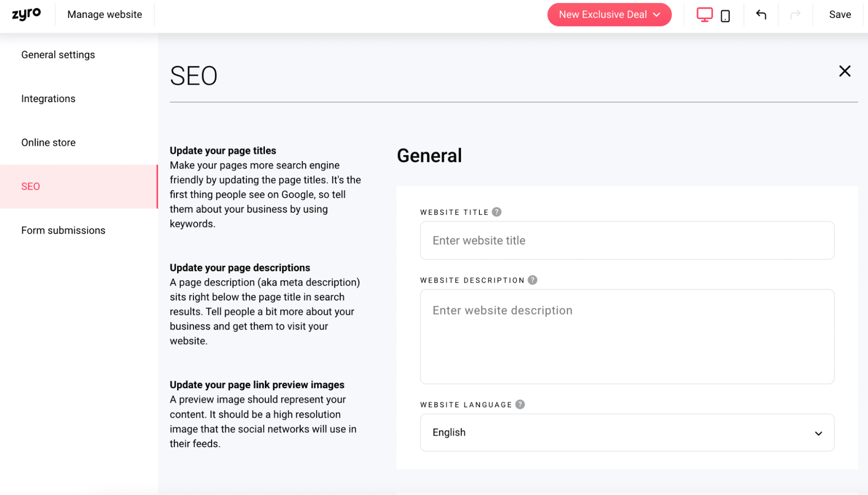This screenshot has height=495, width=868.
Task: Switch to mobile preview icon
Action: coord(725,16)
